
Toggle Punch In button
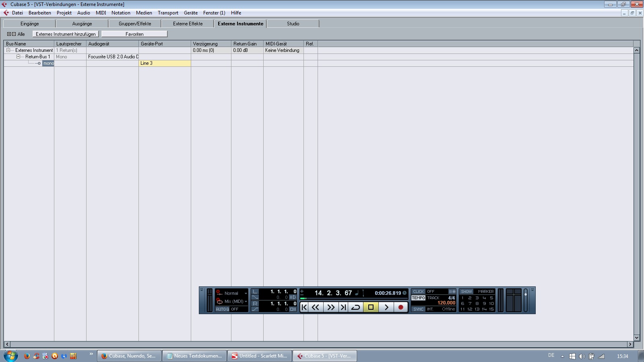pyautogui.click(x=255, y=297)
